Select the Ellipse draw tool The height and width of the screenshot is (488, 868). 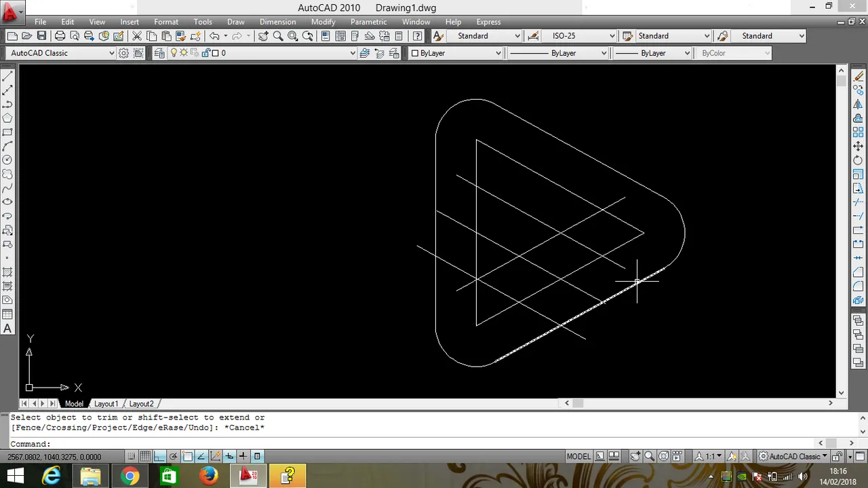[7, 202]
